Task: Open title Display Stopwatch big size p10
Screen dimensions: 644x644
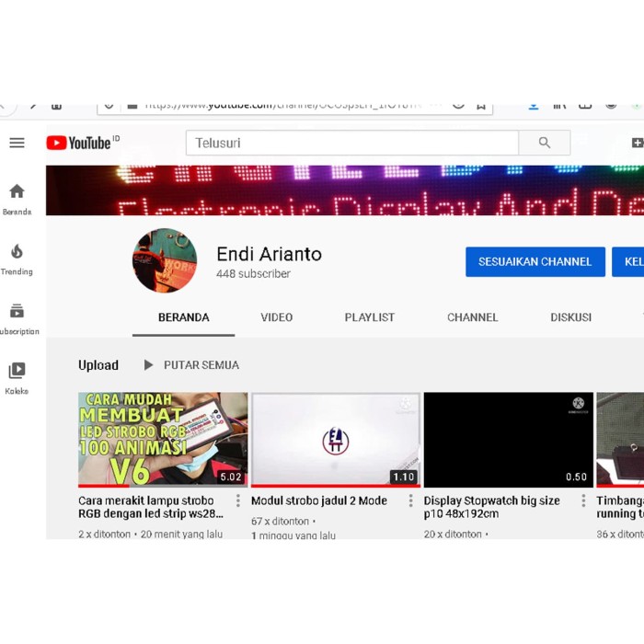Action: click(491, 507)
